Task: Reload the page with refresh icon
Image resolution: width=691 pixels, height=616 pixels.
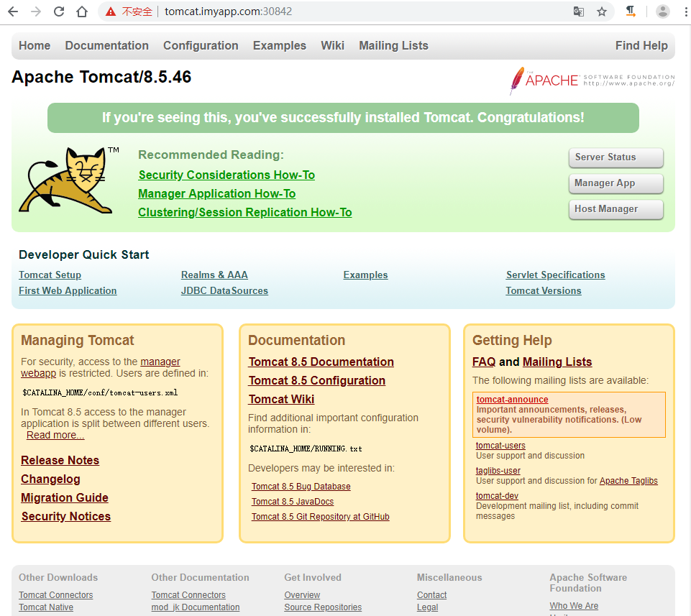Action: 59,12
